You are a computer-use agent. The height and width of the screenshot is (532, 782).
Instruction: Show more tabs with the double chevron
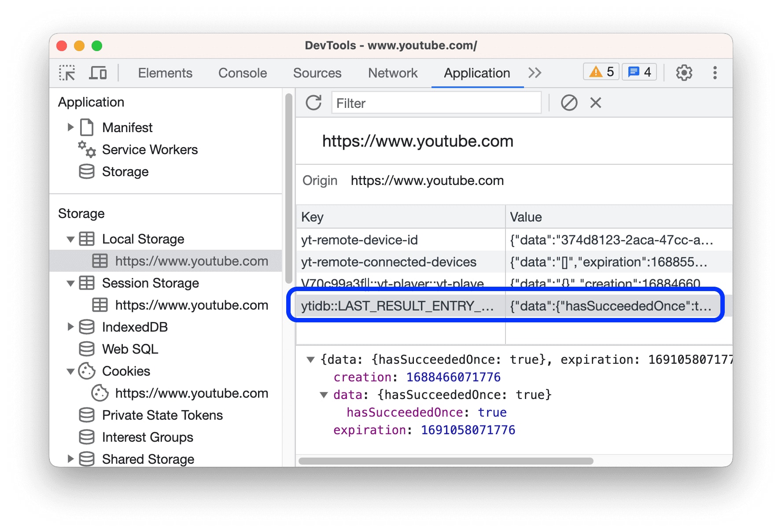tap(535, 73)
